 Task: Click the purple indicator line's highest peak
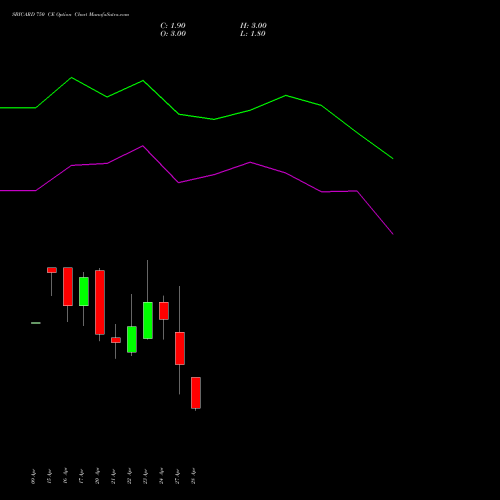[143, 146]
